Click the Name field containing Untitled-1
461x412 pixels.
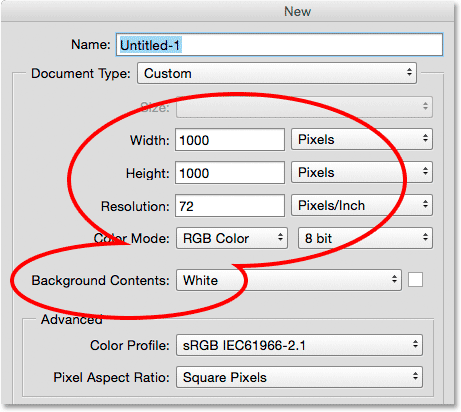pyautogui.click(x=279, y=45)
